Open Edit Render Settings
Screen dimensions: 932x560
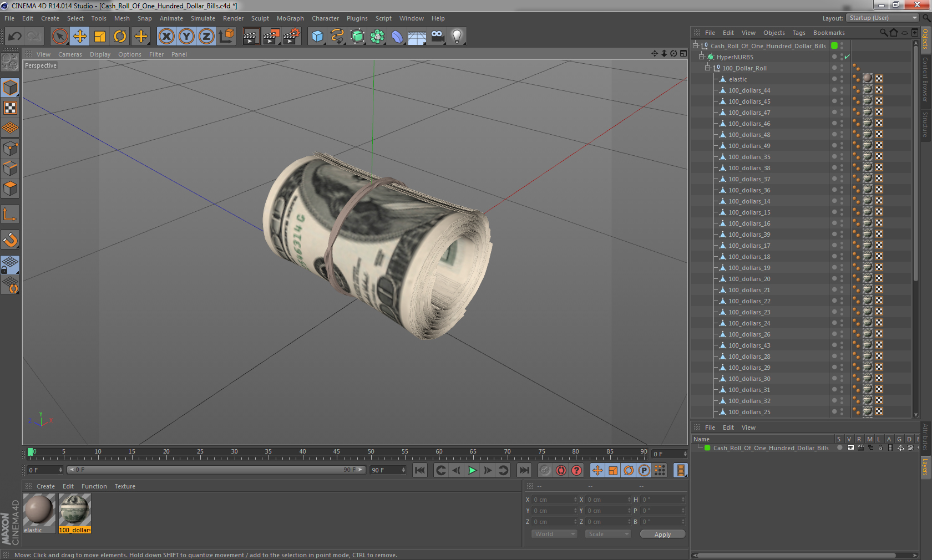click(x=292, y=37)
